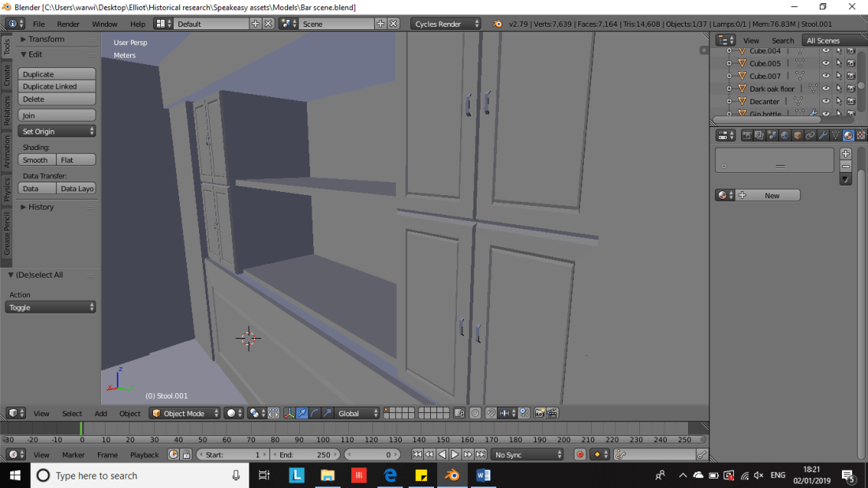
Task: Switch to the World properties tab
Action: coord(784,135)
